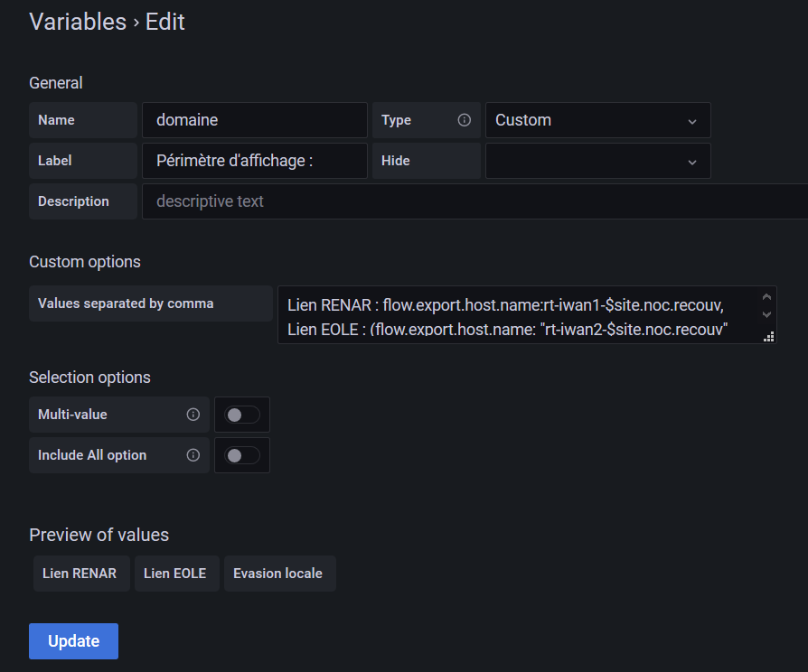Click the Type label text
The image size is (808, 672).
coord(396,120)
